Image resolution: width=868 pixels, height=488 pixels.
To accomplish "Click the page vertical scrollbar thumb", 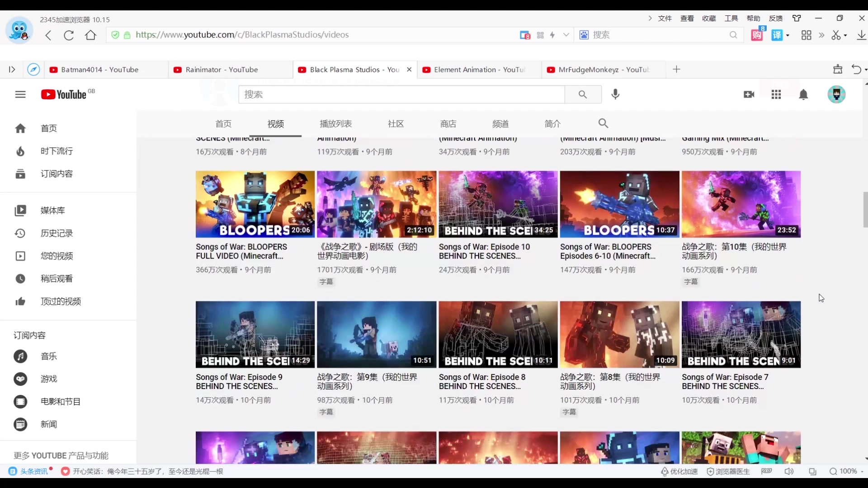I will point(865,210).
